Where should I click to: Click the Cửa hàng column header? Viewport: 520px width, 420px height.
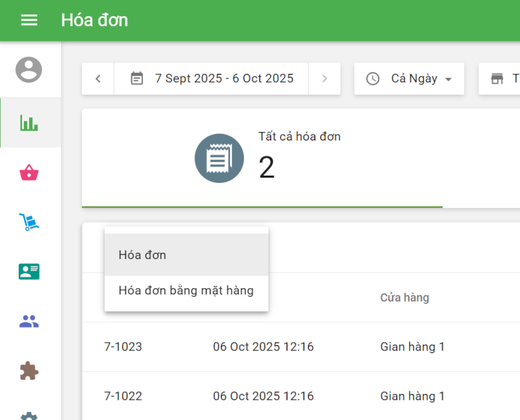point(404,298)
